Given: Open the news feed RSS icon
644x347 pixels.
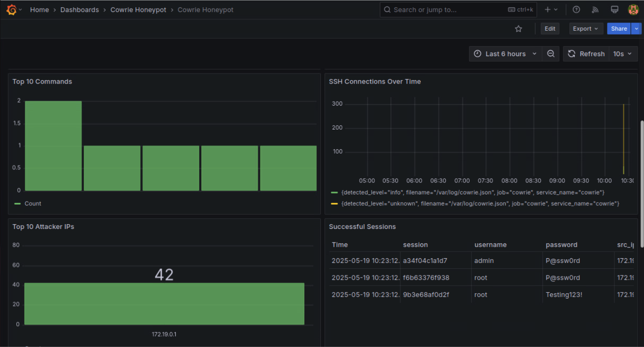Looking at the screenshot, I should (595, 10).
